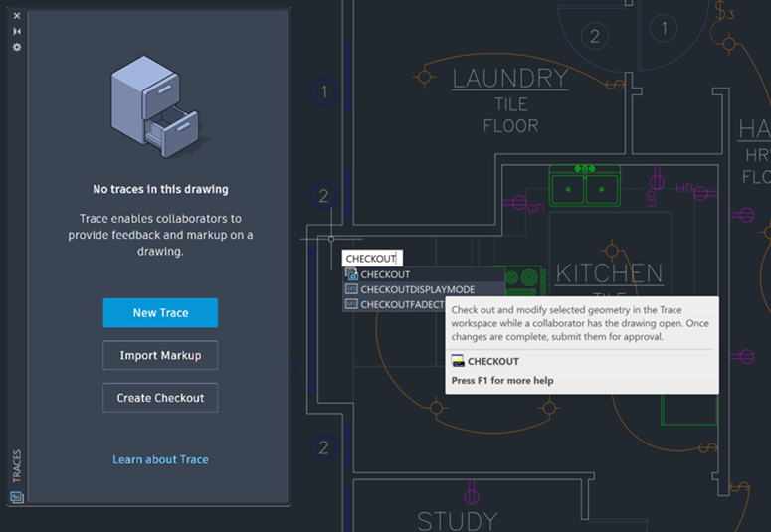Viewport: 771px width, 532px height.
Task: Click the Create Checkout button
Action: (160, 398)
